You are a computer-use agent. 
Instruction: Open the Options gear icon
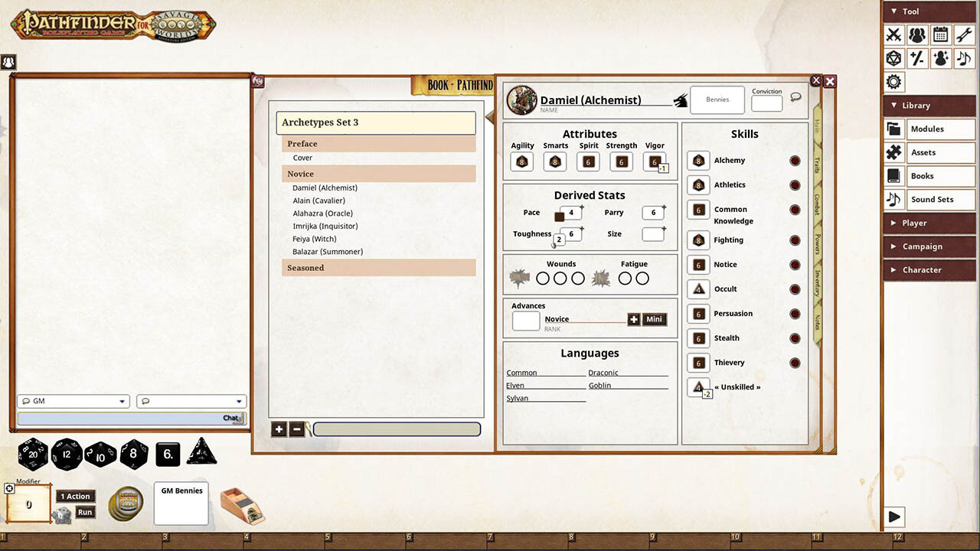893,82
